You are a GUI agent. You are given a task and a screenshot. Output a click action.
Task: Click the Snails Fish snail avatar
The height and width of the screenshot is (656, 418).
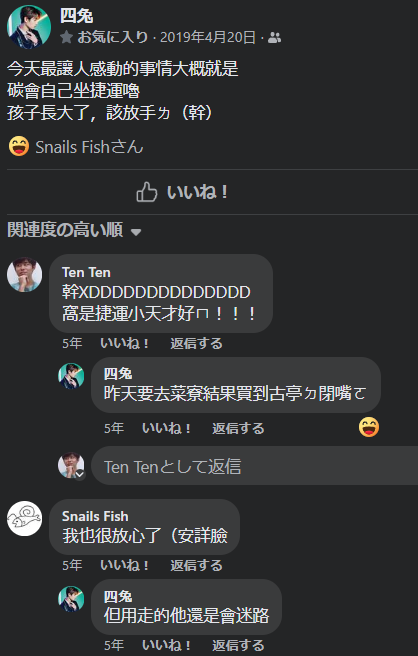25,519
